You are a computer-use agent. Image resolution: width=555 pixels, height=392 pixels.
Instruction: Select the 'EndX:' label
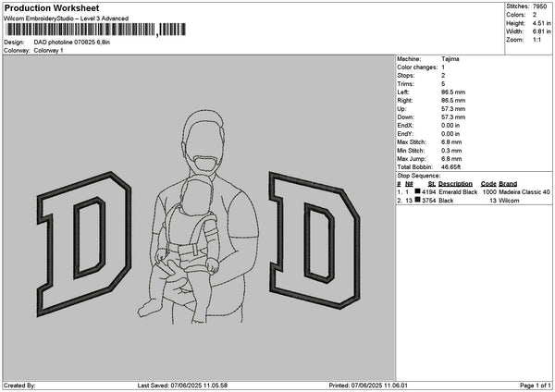point(405,126)
